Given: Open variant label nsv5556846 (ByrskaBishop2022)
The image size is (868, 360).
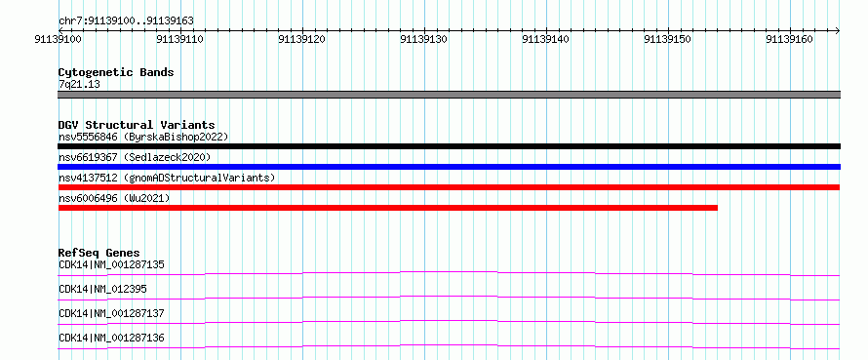Looking at the screenshot, I should (143, 137).
